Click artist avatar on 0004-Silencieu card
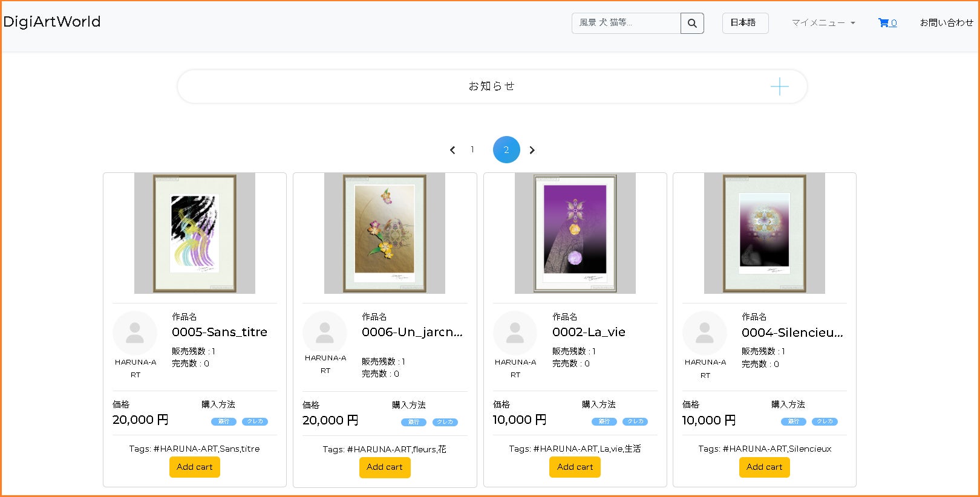Viewport: 980px width, 497px height. [x=705, y=333]
